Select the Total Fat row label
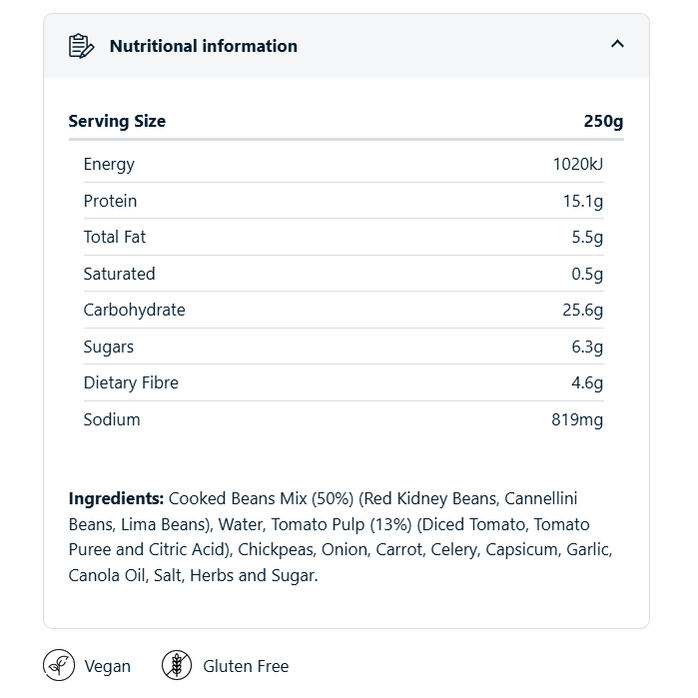 pyautogui.click(x=115, y=237)
